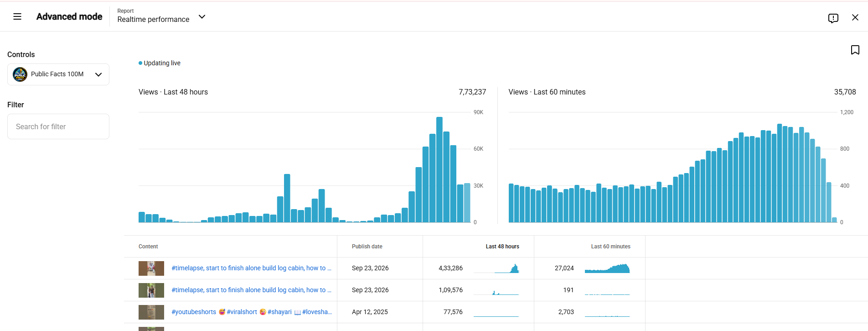Viewport: 868px width, 331px height.
Task: Sort by Last 60 minutes column header
Action: click(611, 247)
